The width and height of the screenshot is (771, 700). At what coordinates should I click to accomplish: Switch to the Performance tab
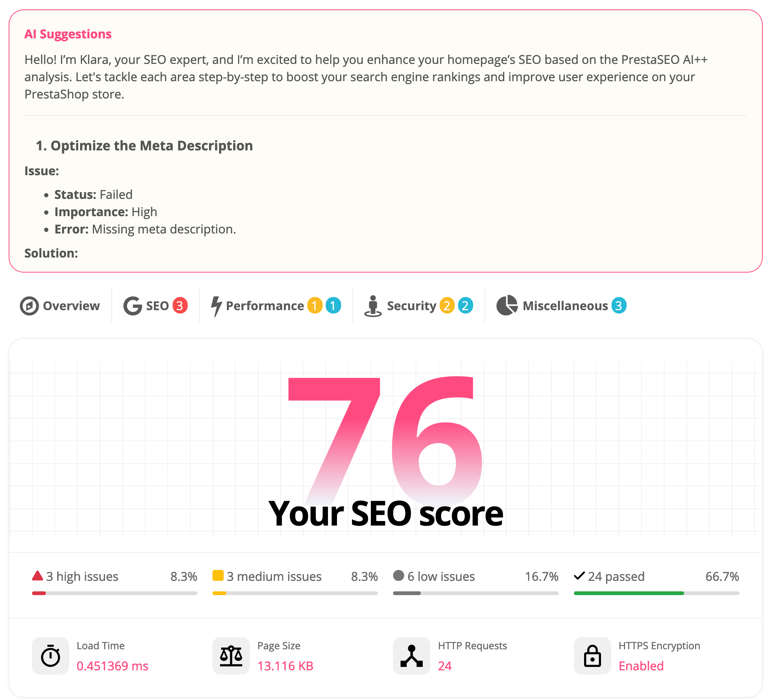[265, 305]
